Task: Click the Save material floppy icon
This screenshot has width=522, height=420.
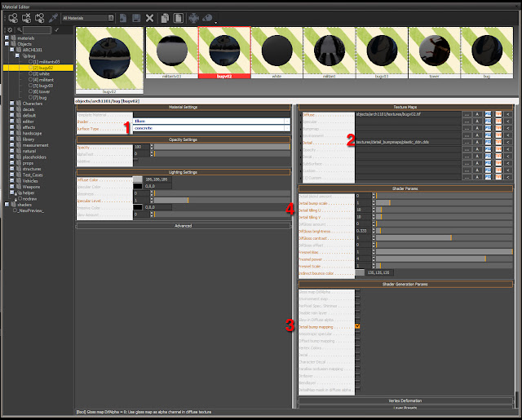Action: click(136, 18)
